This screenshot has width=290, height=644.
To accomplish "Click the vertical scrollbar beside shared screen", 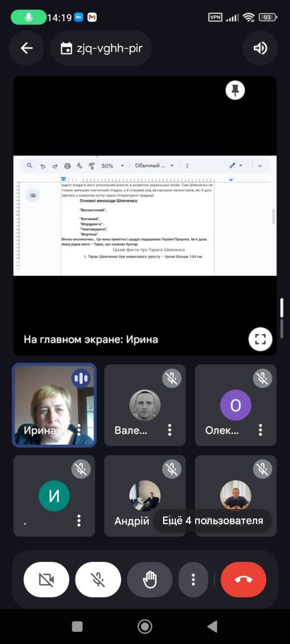I will tap(281, 308).
